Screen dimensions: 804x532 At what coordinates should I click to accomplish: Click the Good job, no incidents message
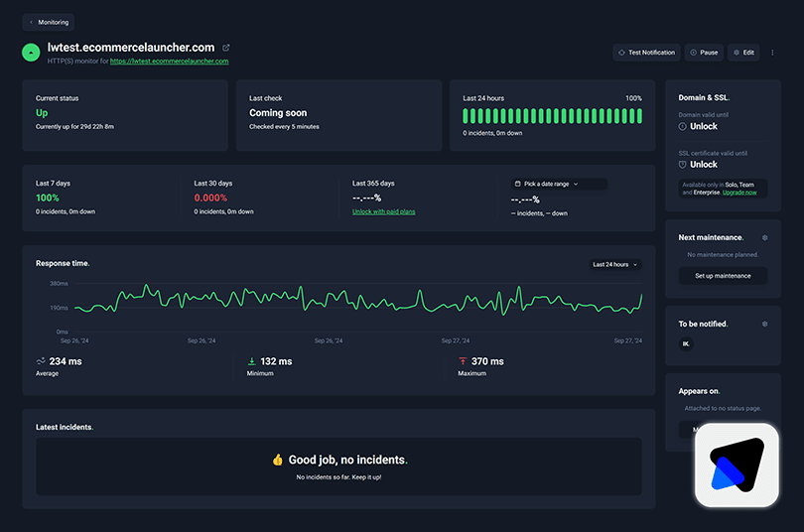(x=347, y=460)
